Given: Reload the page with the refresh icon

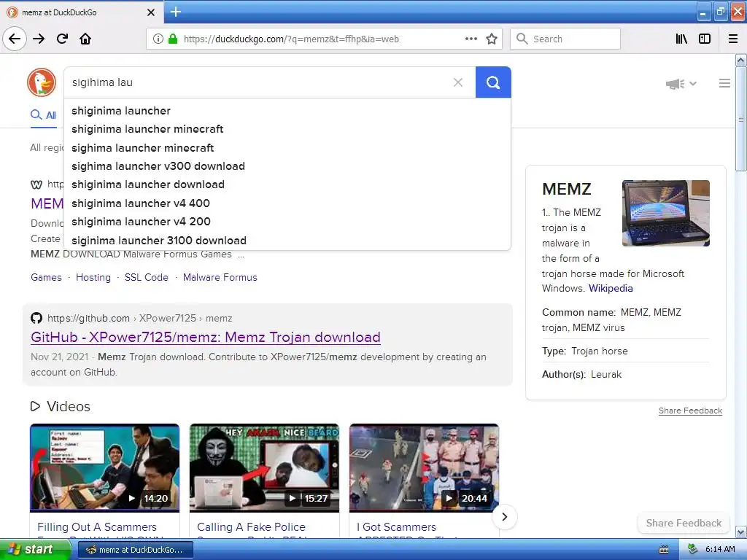Looking at the screenshot, I should (62, 39).
